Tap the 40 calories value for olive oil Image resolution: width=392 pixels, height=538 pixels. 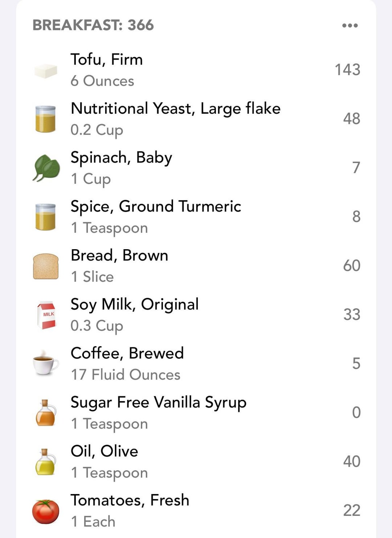(351, 461)
